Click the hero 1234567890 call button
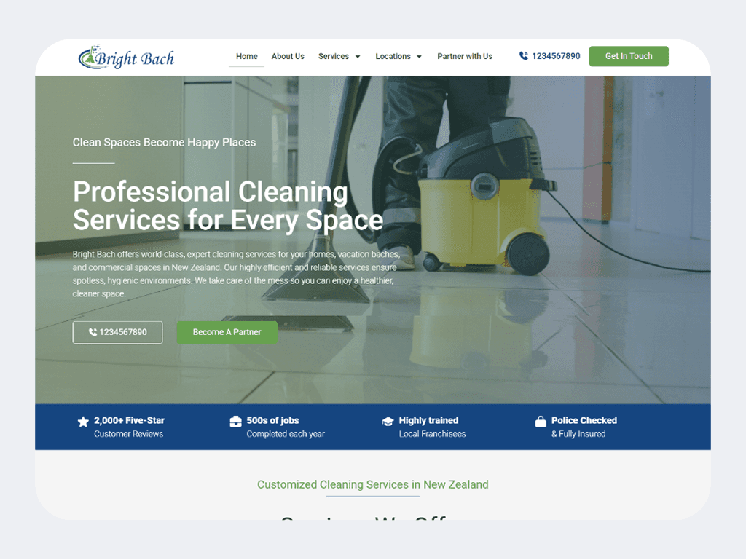Viewport: 746px width, 560px height. 117,332
